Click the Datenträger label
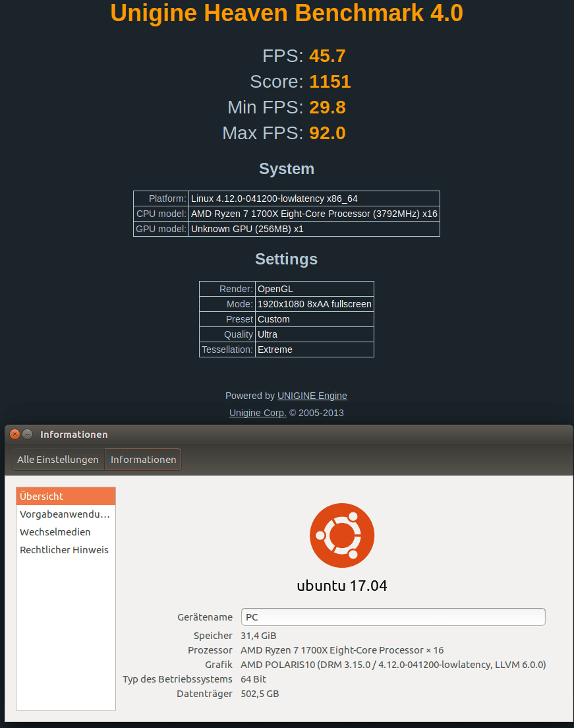The height and width of the screenshot is (728, 574). [x=205, y=694]
